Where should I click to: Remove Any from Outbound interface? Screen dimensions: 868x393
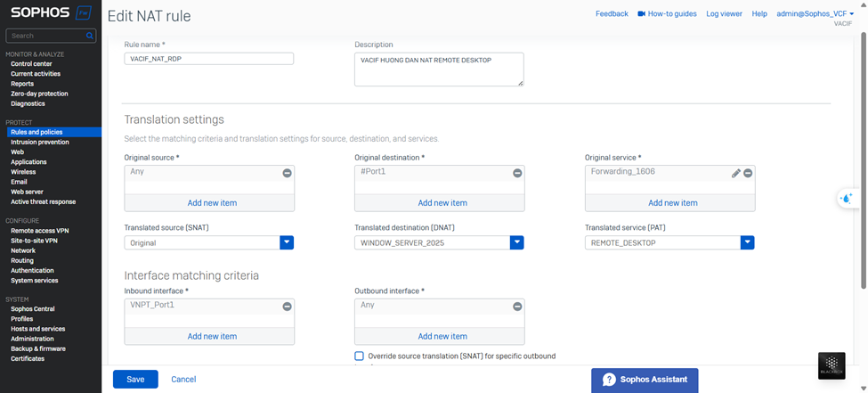click(x=517, y=307)
